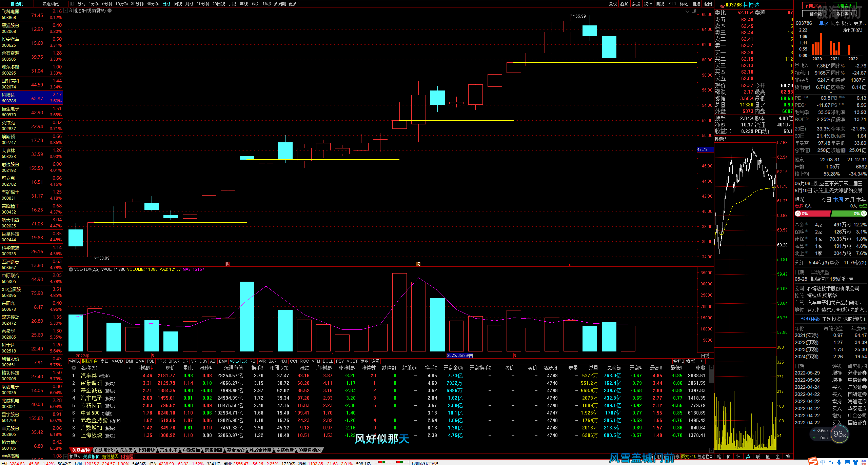Expand the financial data down chevron under 货币金

coord(831,92)
